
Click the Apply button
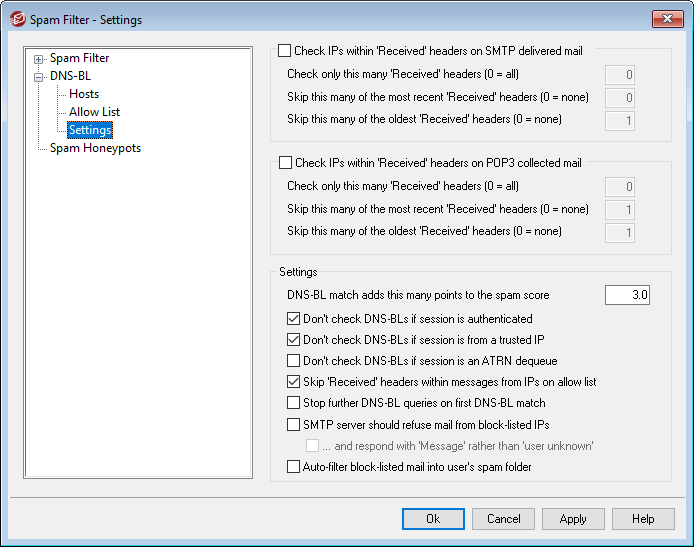573,519
